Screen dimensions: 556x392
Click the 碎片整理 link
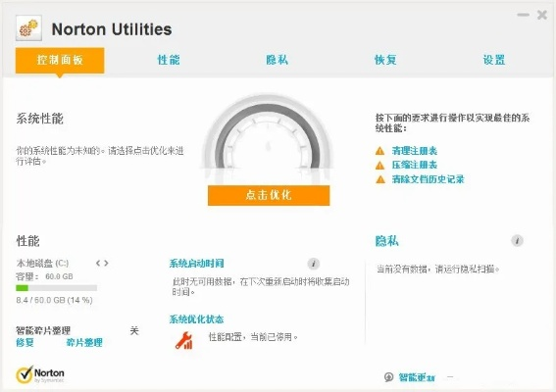84,342
